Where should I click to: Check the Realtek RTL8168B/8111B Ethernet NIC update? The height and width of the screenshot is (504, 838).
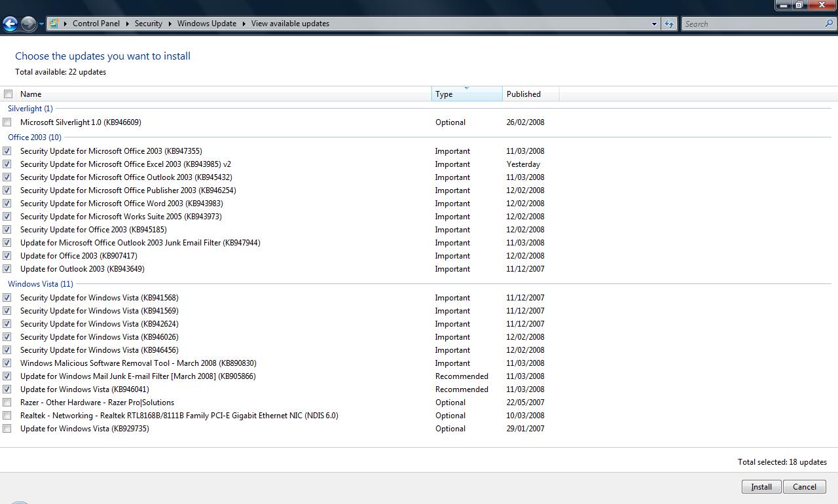coord(7,416)
